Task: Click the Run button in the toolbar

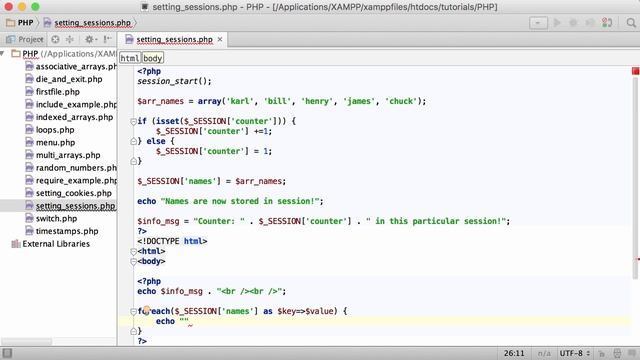Action: tap(557, 23)
